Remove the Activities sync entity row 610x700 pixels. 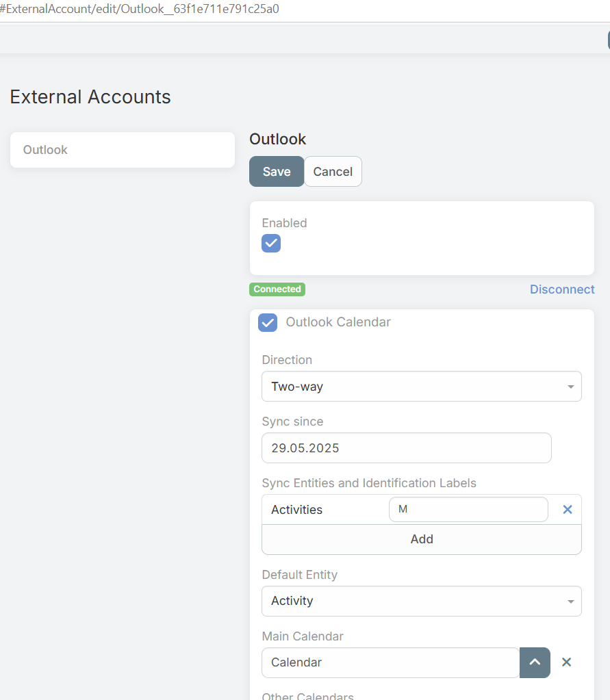(567, 509)
